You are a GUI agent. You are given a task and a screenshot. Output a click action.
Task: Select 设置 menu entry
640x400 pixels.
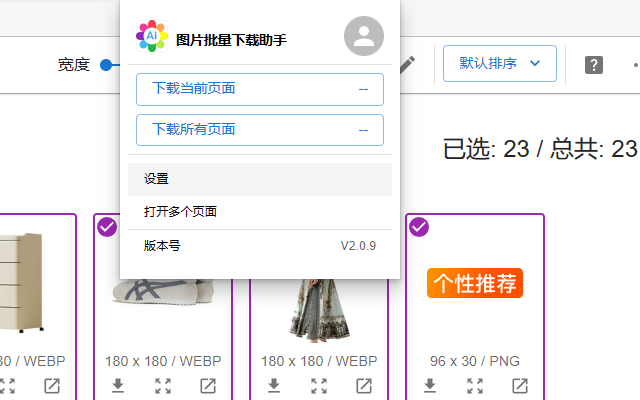click(x=260, y=179)
